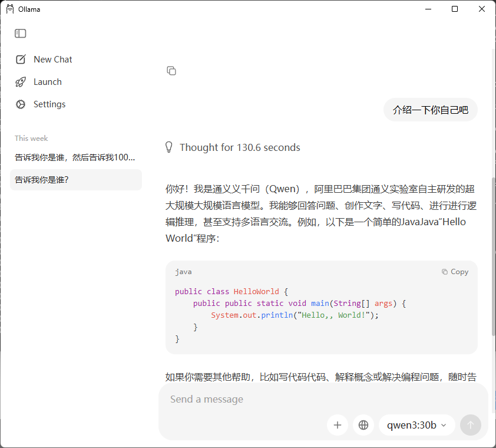
Task: Click the HelloWorld class name in code
Action: coord(256,291)
